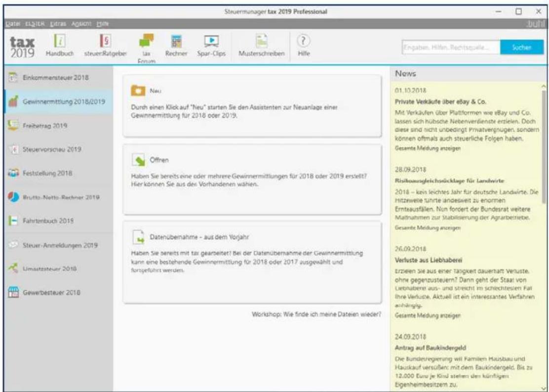The height and width of the screenshot is (392, 549).
Task: Click the buhl brand logo
Action: [x=536, y=24]
